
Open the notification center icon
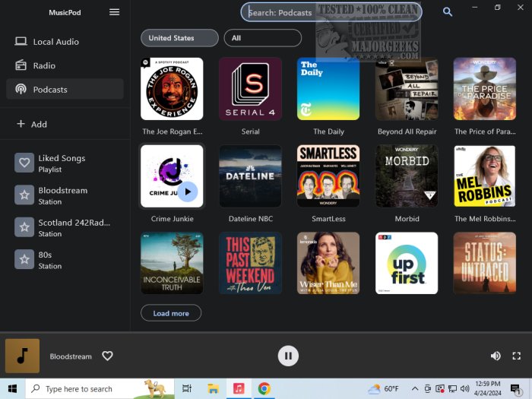pos(515,389)
